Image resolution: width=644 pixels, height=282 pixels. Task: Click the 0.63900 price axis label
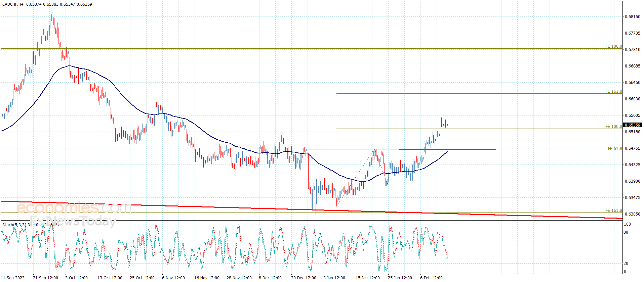(632, 181)
